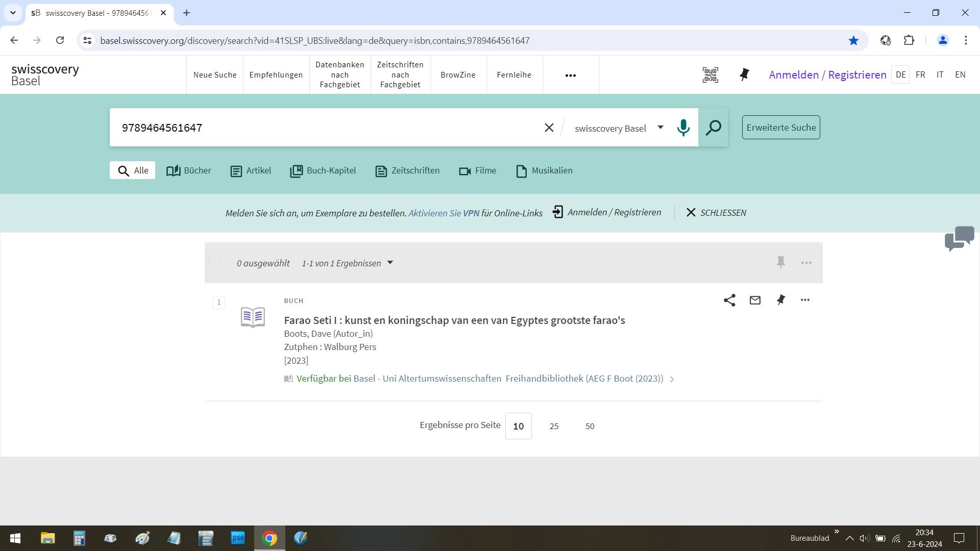Click the QR code scanner icon
The width and height of the screenshot is (980, 551).
coord(710,75)
